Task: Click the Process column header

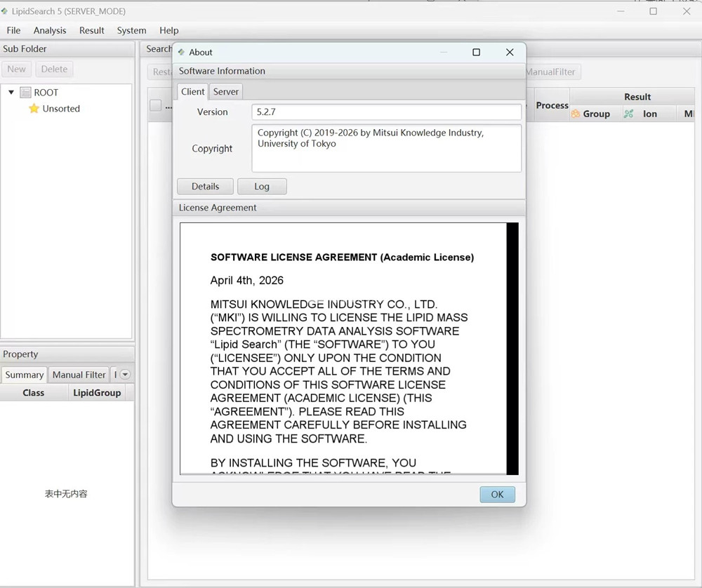Action: [x=552, y=105]
